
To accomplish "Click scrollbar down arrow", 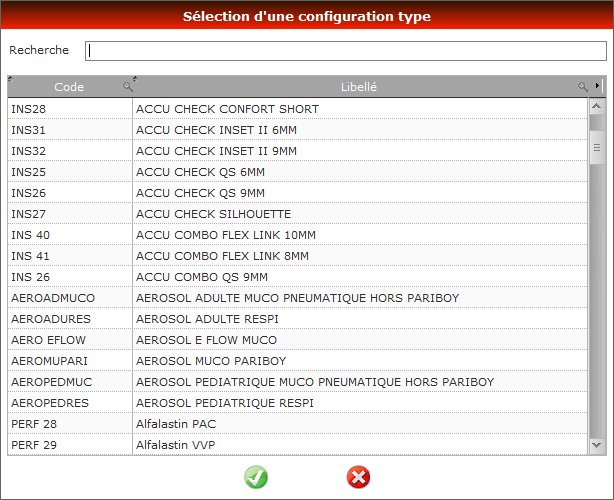I will (x=597, y=445).
